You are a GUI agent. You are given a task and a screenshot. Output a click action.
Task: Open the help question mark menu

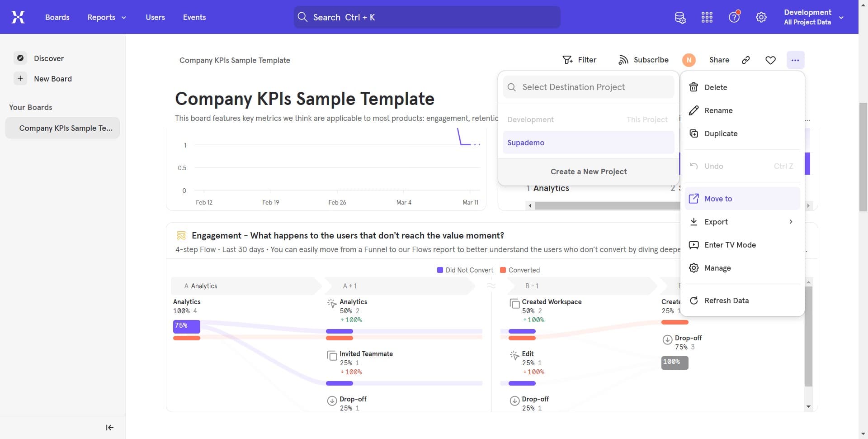coord(734,17)
